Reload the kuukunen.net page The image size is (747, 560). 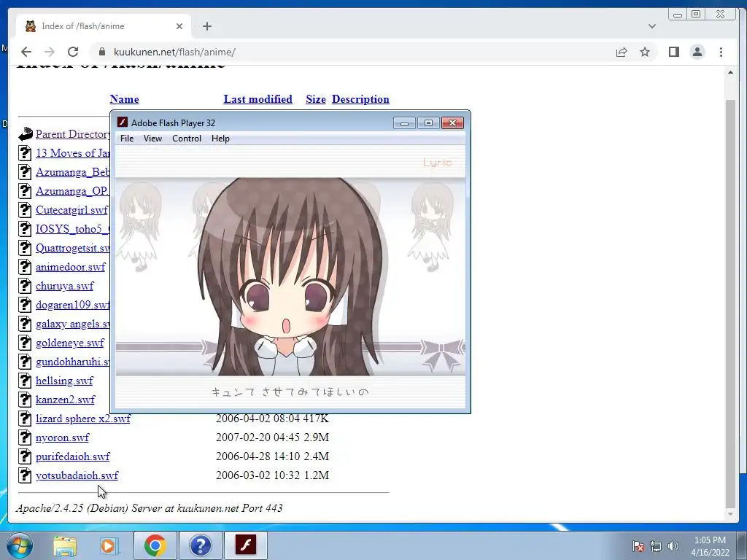(73, 52)
